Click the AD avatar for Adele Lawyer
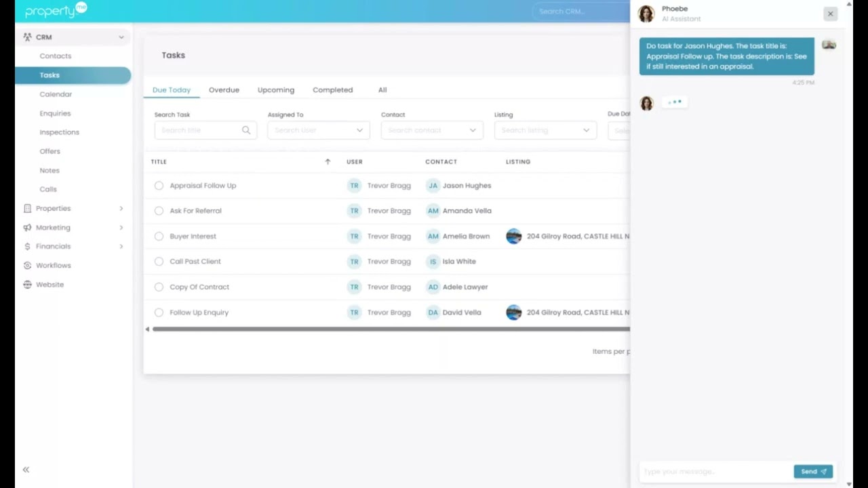 [x=433, y=287]
